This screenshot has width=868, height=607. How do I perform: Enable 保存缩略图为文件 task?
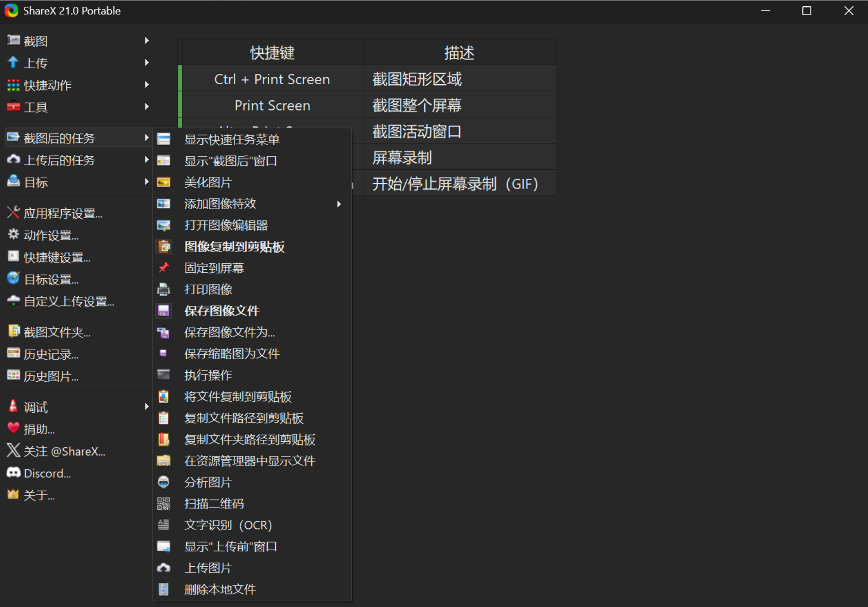(252, 353)
